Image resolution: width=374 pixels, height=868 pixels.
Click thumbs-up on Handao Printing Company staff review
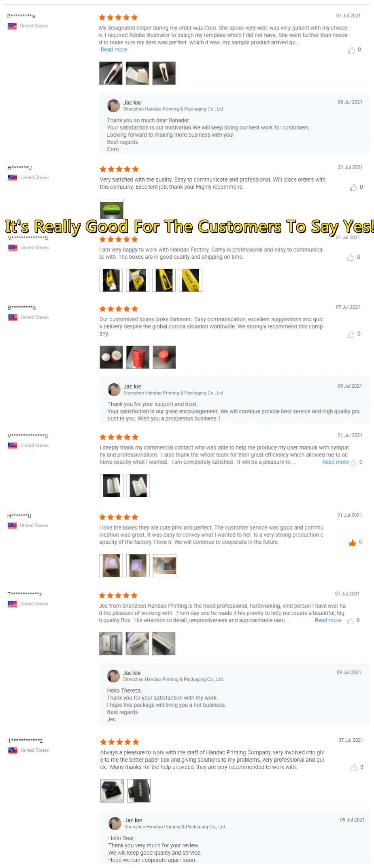(x=354, y=767)
